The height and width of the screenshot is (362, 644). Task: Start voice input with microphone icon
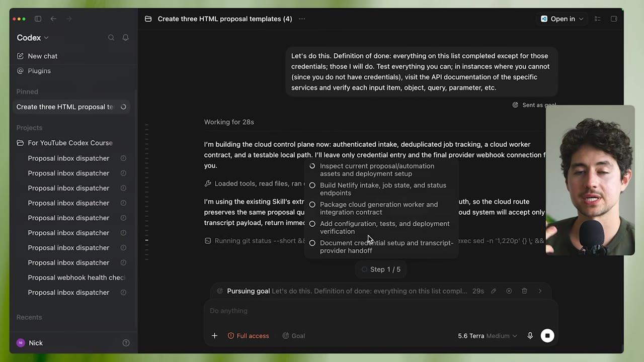pyautogui.click(x=530, y=336)
